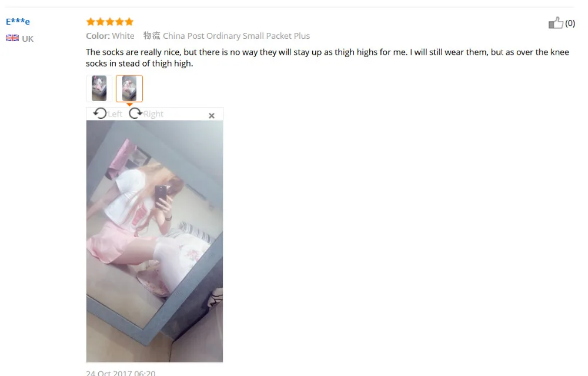Click the "Right" rotate label
The height and width of the screenshot is (376, 588).
pos(153,114)
